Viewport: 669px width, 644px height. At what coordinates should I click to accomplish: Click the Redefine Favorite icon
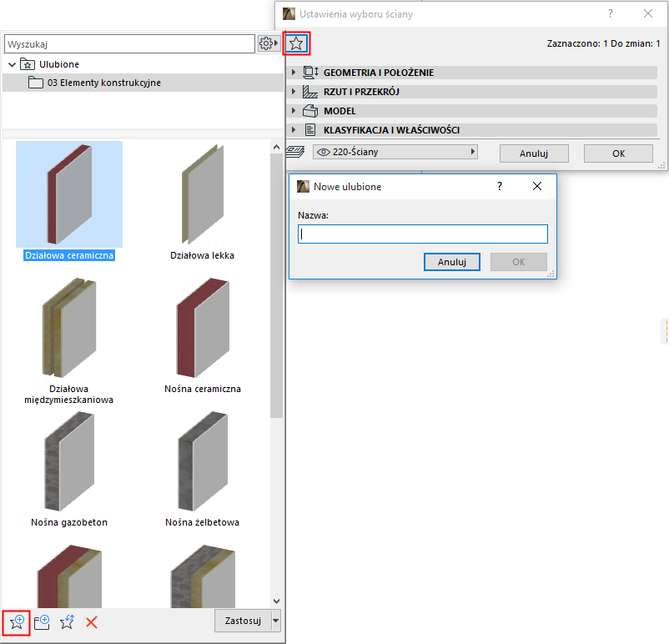(x=66, y=621)
